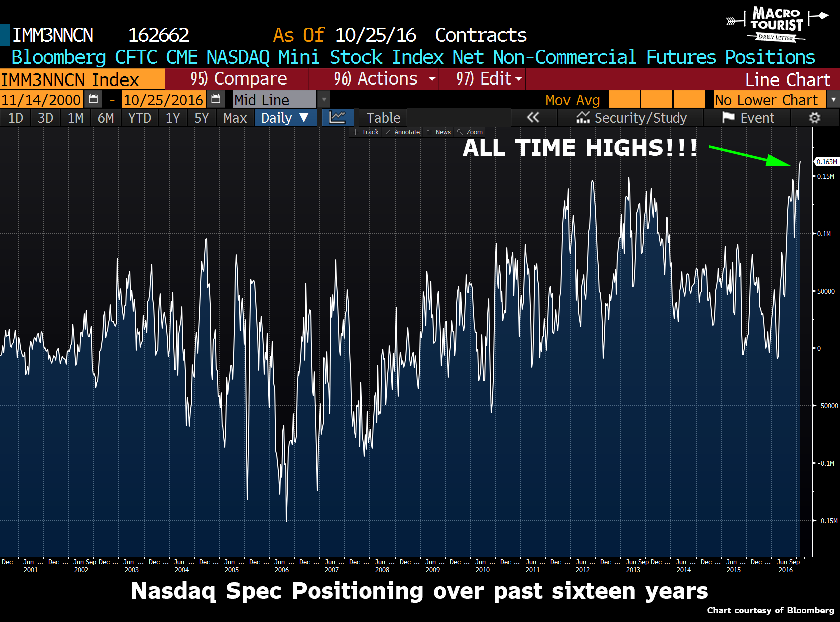This screenshot has width=840, height=622.
Task: Switch to the Table view
Action: pos(383,118)
